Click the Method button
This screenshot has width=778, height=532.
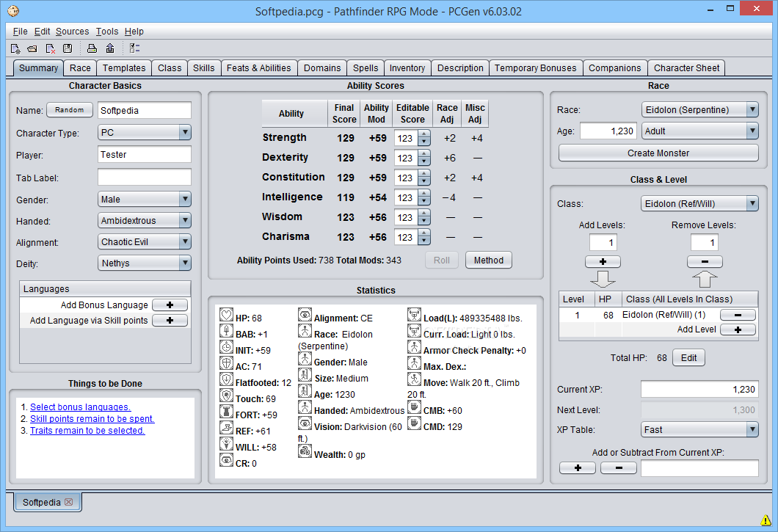pyautogui.click(x=489, y=260)
